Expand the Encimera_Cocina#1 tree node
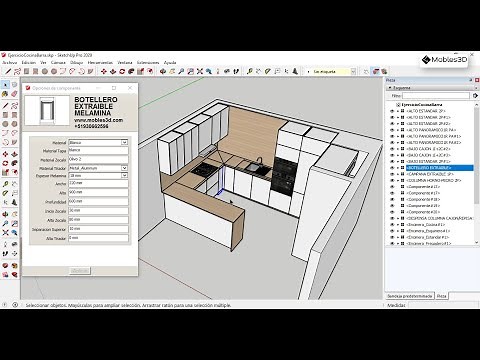This screenshot has height=360, width=480. click(x=398, y=225)
